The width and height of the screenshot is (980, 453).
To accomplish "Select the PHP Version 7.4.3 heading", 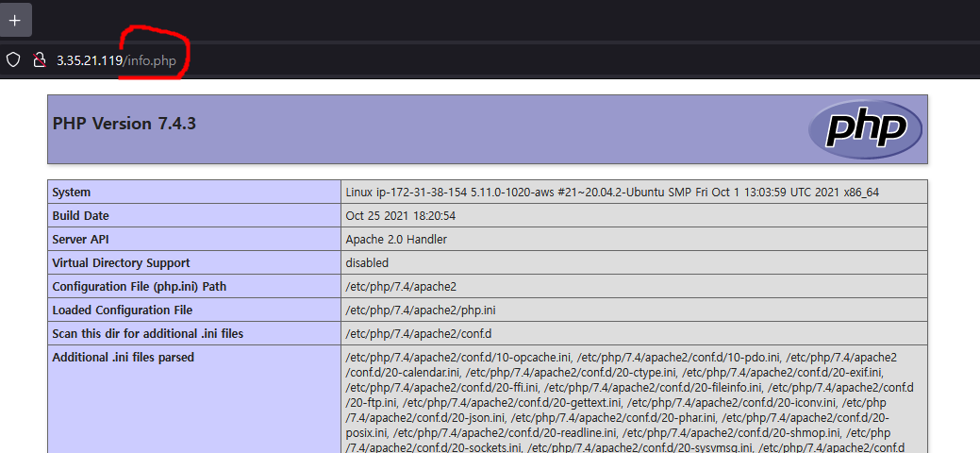I will [x=125, y=124].
